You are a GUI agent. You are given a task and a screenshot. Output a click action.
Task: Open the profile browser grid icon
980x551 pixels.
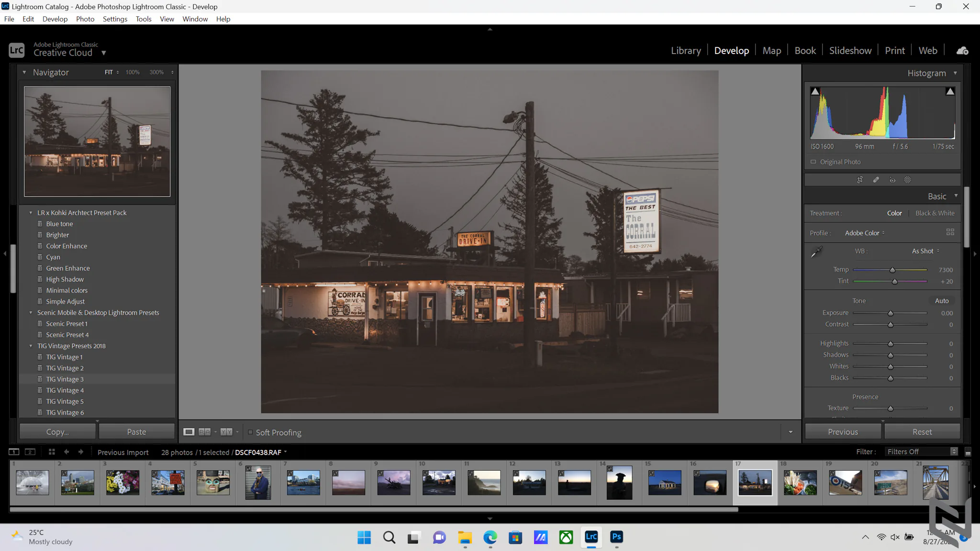[x=950, y=232]
